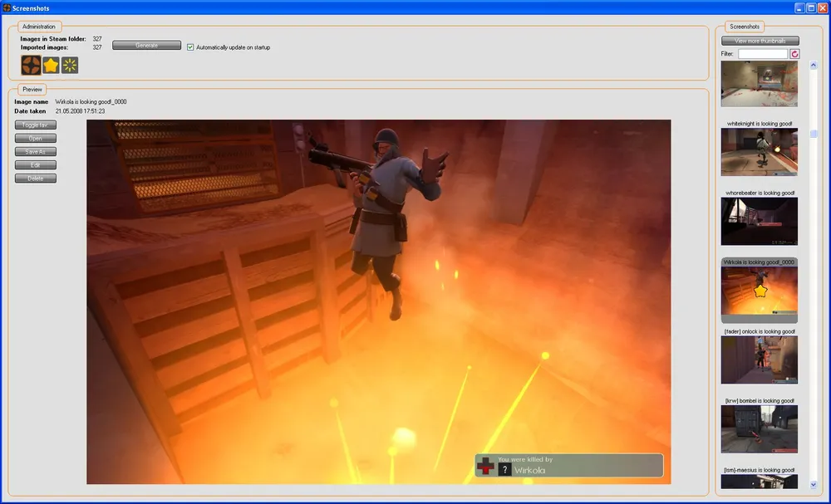The width and height of the screenshot is (831, 504).
Task: Click scrollbar down arrow in thumbnail list
Action: (814, 484)
